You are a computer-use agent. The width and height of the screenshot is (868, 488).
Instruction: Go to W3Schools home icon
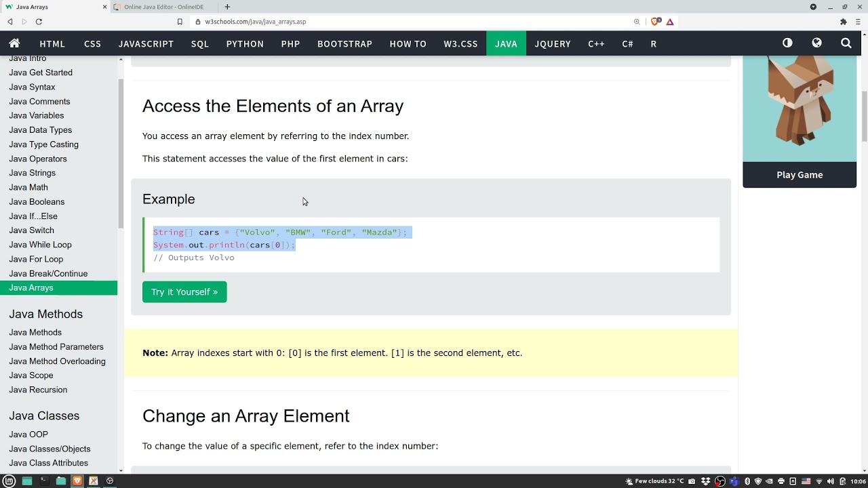coord(14,43)
